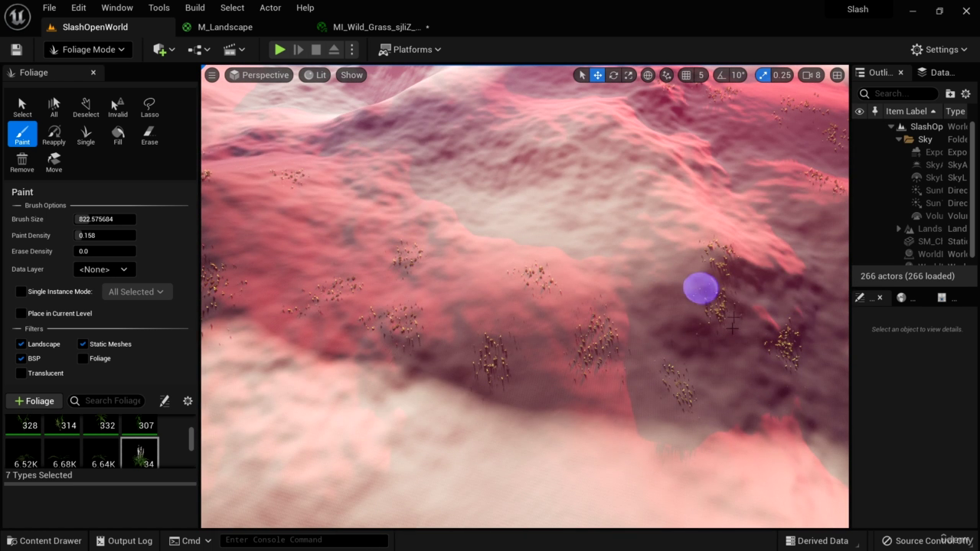This screenshot has height=551, width=980.
Task: Enable the viewport select-objects cursor tool
Action: coord(582,75)
